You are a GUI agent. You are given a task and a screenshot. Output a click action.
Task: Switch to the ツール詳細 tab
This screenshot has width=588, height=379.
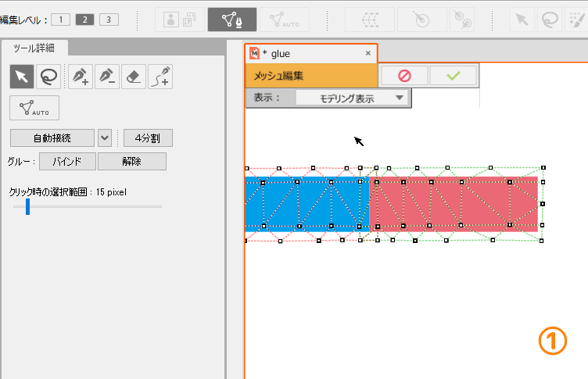pos(34,48)
